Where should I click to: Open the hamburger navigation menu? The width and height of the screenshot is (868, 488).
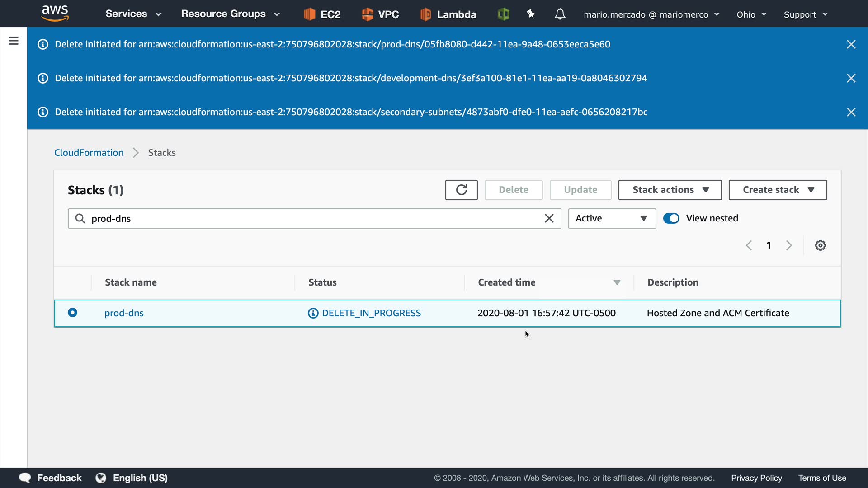click(14, 41)
